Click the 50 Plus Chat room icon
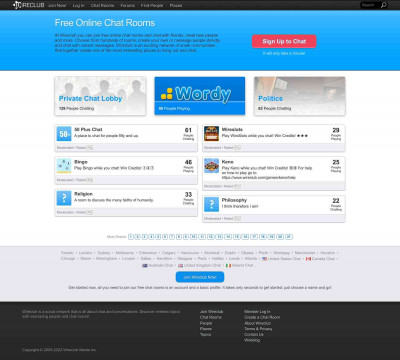The height and width of the screenshot is (360, 400). pos(64,134)
